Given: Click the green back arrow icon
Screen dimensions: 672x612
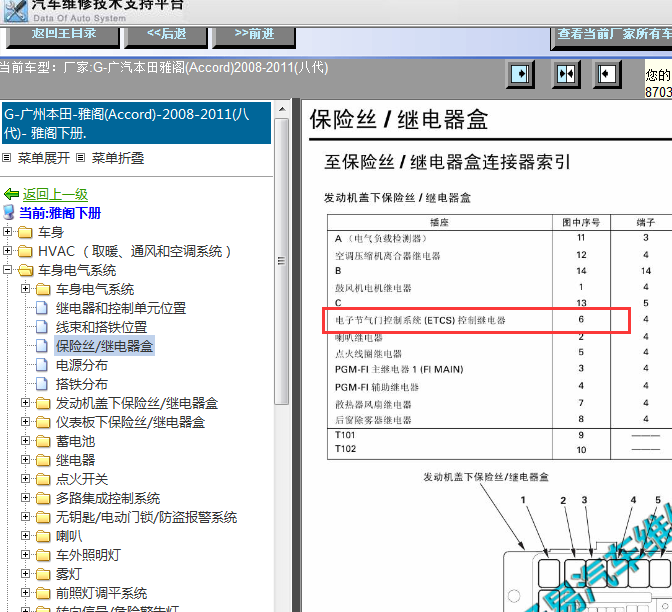Looking at the screenshot, I should (12, 194).
